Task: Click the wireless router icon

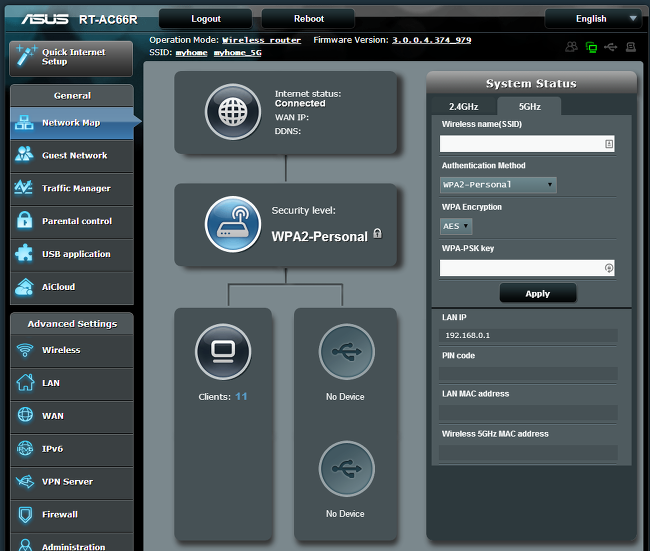Action: (x=233, y=224)
